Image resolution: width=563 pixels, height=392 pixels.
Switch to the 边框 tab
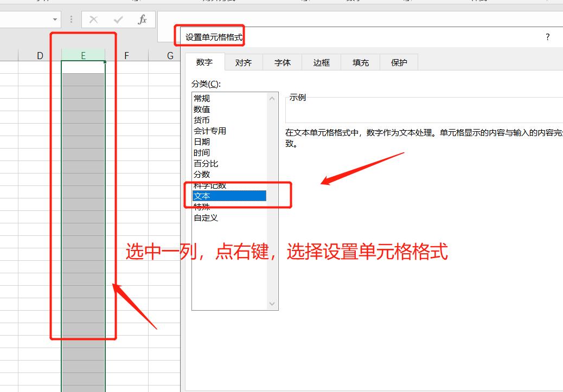click(321, 62)
